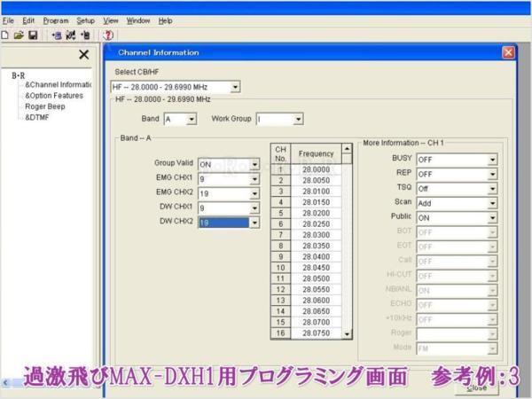Click the write-to-radio toolbar icon

(x=85, y=35)
